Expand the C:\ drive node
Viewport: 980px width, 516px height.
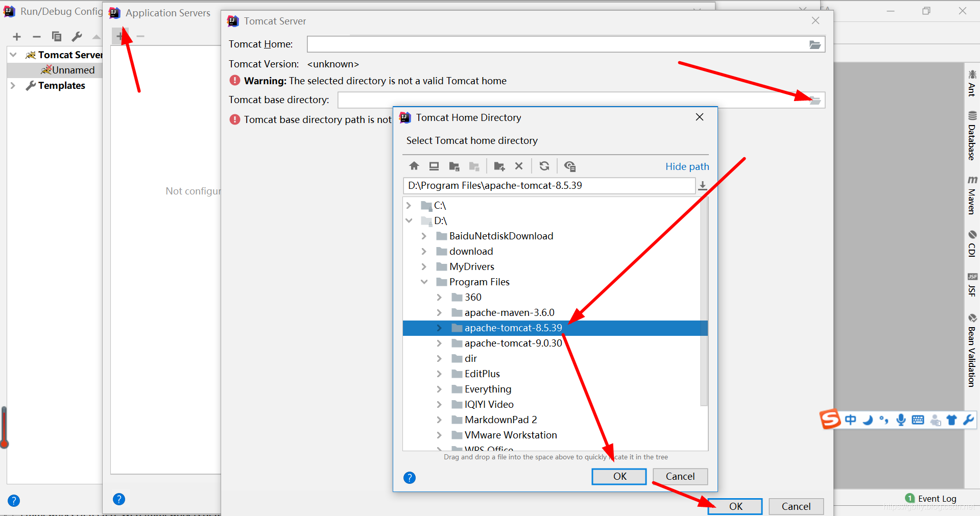click(409, 206)
